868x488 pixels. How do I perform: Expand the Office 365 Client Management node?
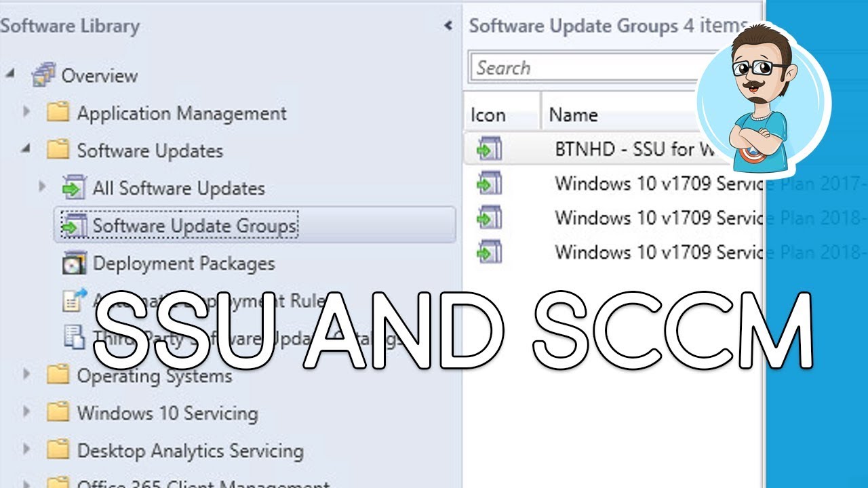[x=26, y=484]
